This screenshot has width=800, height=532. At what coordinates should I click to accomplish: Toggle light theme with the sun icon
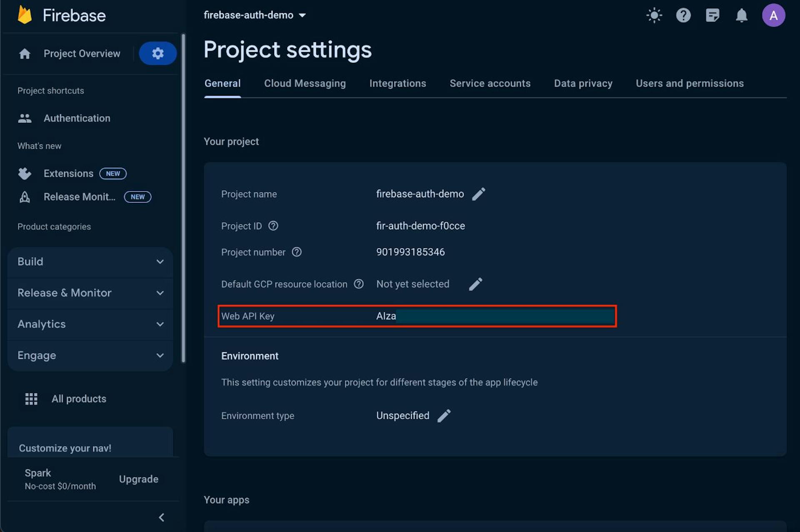click(x=654, y=15)
